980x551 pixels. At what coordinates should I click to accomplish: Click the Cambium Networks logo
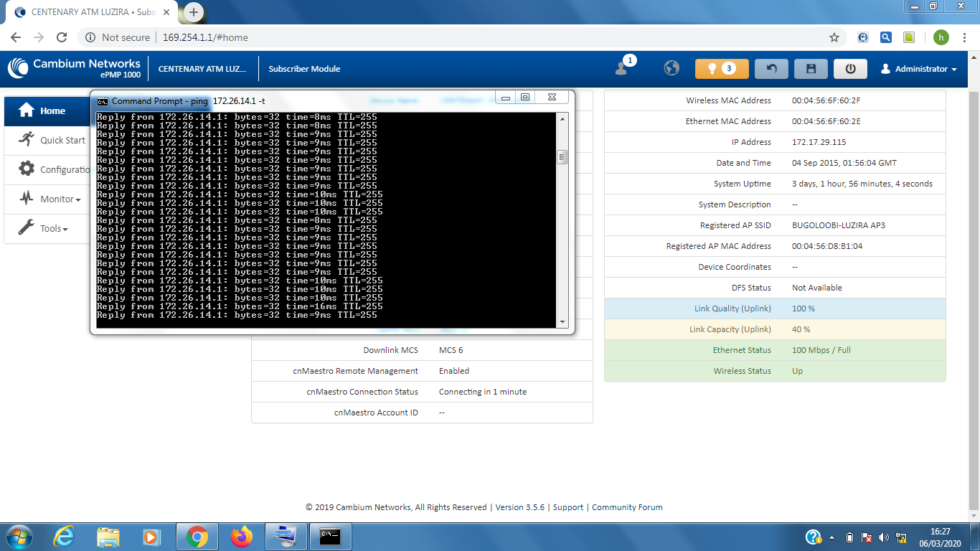75,68
